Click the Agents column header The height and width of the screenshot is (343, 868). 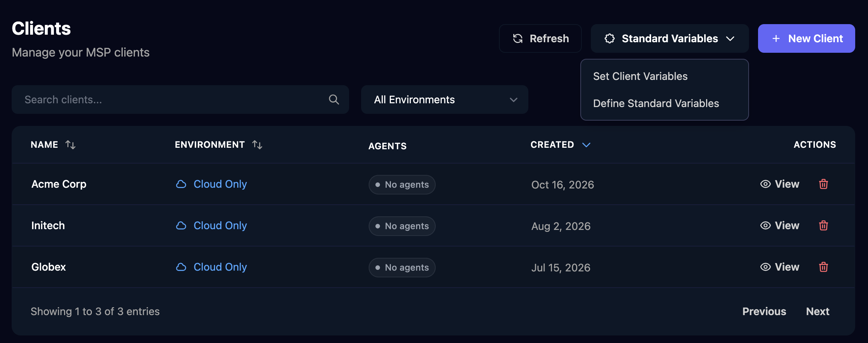coord(387,146)
